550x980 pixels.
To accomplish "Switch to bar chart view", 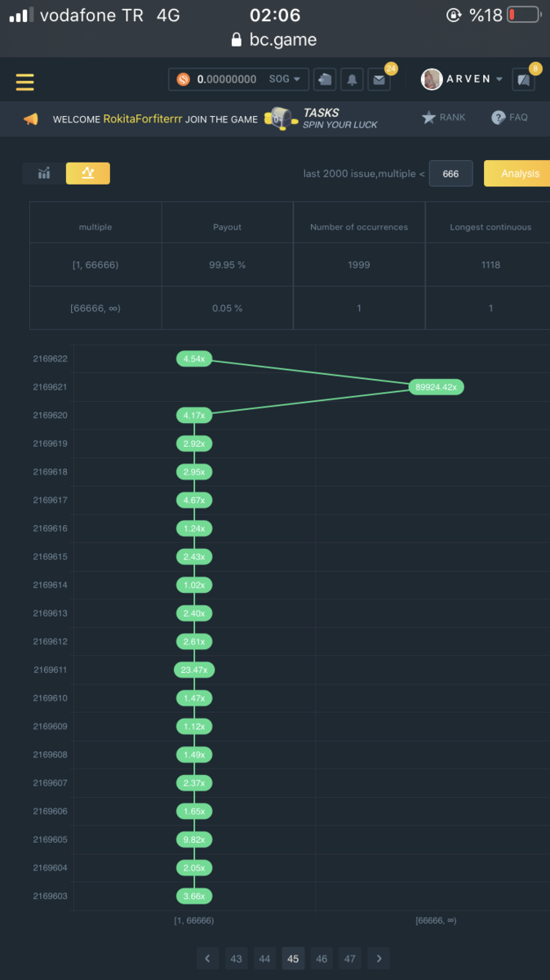I will click(x=43, y=173).
